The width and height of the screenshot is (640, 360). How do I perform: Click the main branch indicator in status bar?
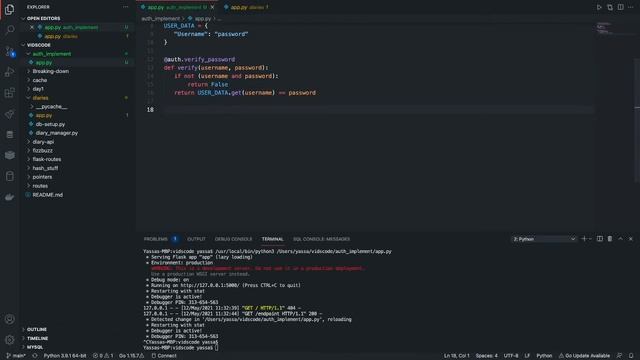tap(16, 356)
